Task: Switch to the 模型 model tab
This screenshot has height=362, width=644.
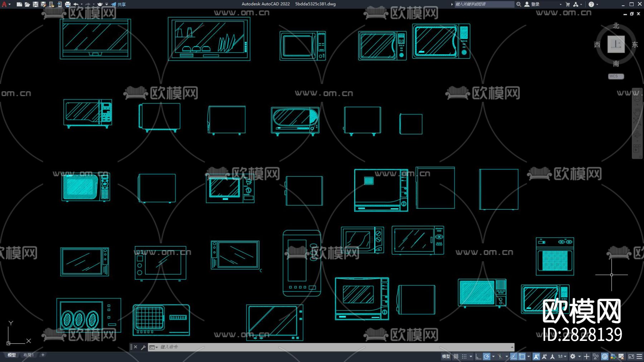Action: (12, 355)
